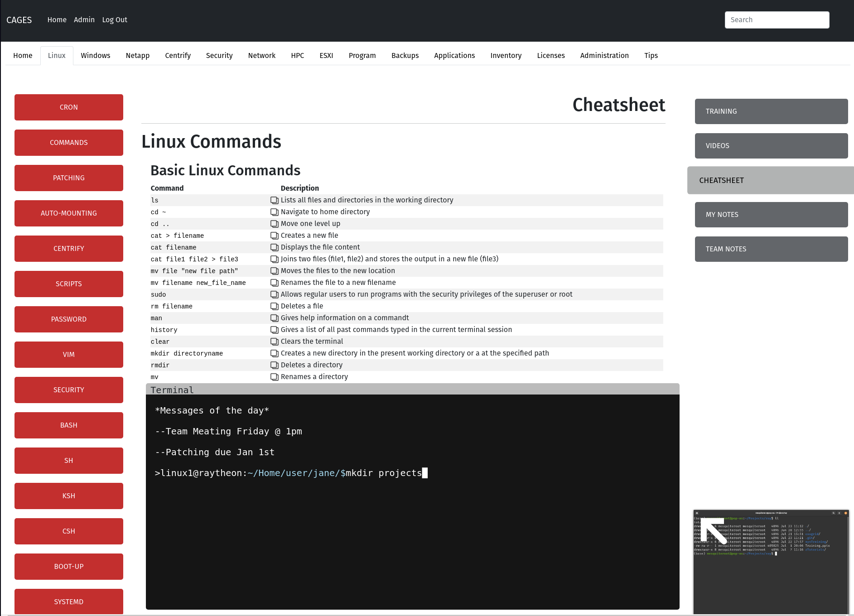
Task: Copy the 'cd ~' command using its icon
Action: 274,212
